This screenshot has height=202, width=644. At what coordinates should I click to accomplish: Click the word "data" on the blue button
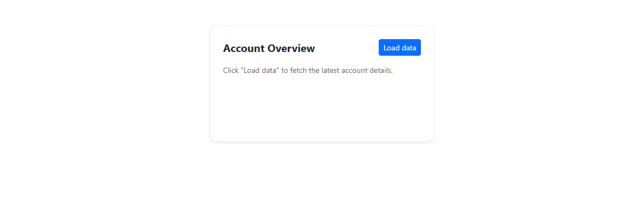coord(409,48)
